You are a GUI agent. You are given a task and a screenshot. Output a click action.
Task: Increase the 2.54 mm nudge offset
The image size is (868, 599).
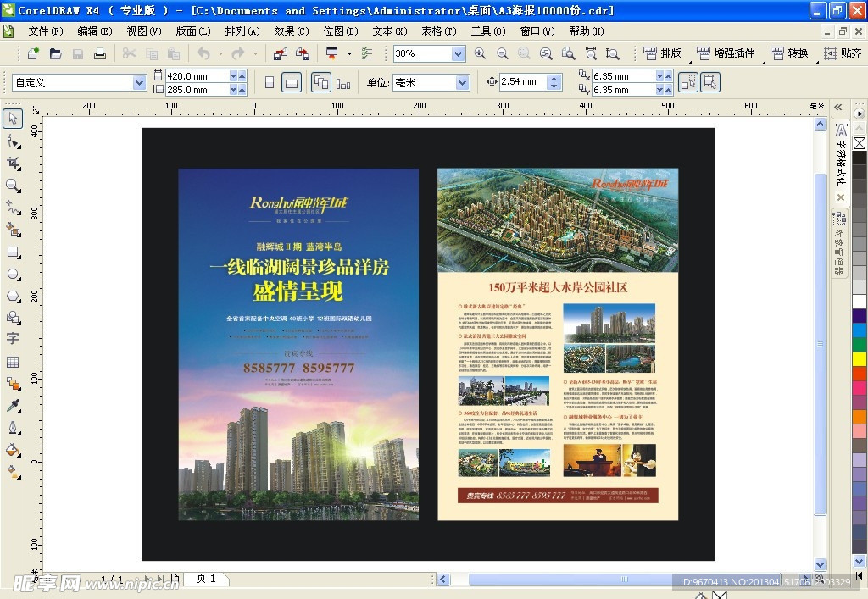554,79
